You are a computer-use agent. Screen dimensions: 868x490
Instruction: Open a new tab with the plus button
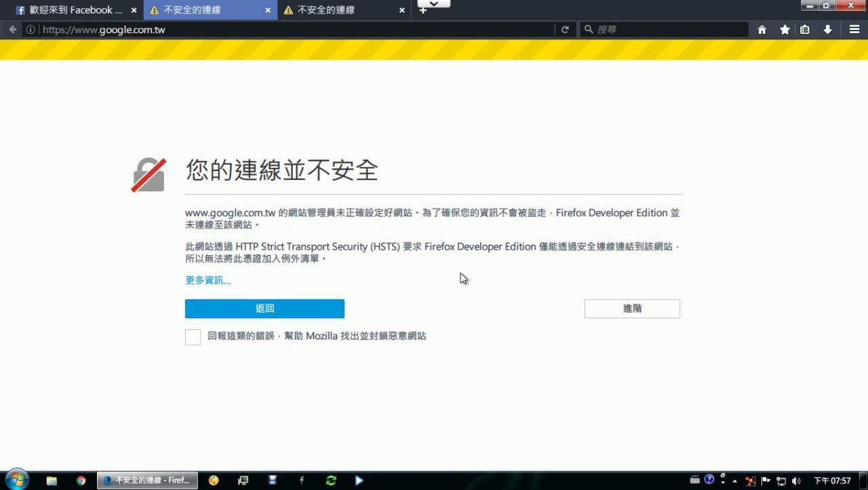click(422, 11)
